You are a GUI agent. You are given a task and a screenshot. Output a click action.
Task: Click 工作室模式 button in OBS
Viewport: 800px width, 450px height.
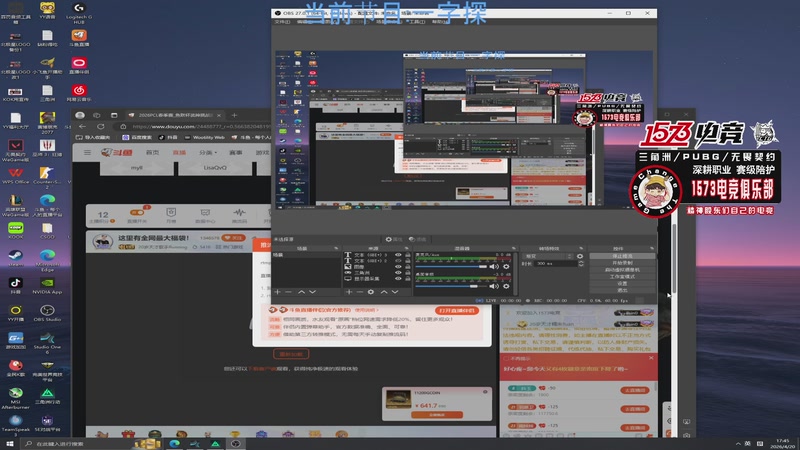(x=622, y=277)
